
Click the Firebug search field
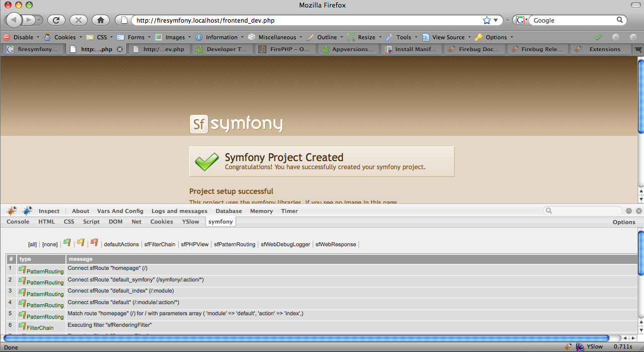click(583, 211)
